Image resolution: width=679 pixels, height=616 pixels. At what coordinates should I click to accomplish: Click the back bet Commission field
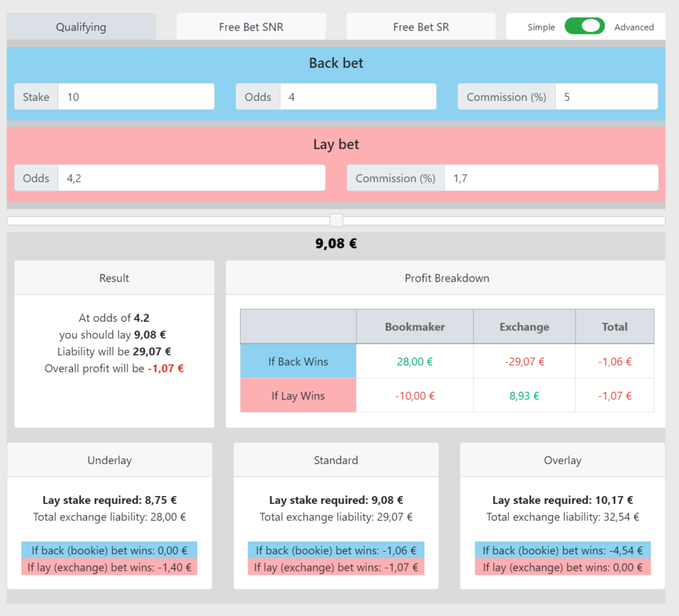[x=606, y=96]
